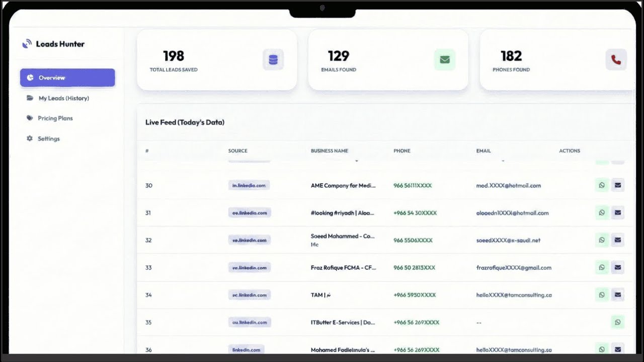Select Overview in the sidebar
Screen dimensions: 644x362
[67, 77]
